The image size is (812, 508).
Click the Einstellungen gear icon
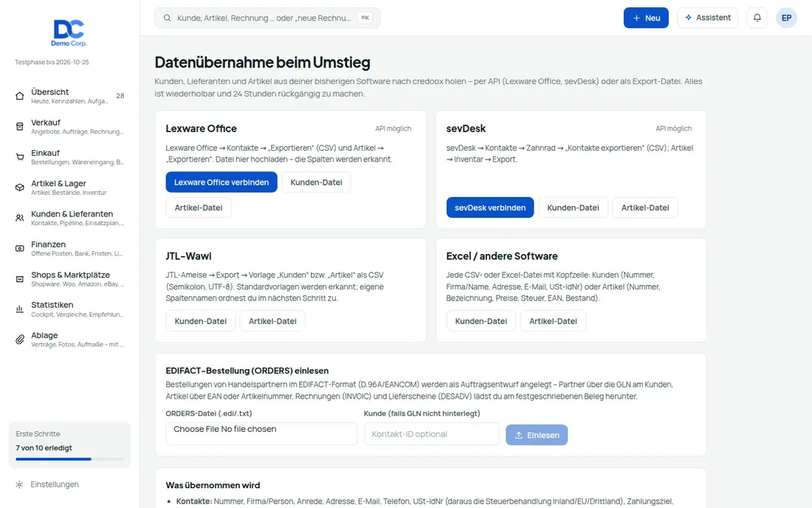point(19,484)
